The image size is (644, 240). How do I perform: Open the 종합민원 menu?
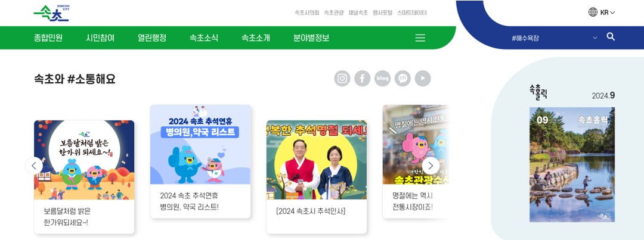coord(48,38)
